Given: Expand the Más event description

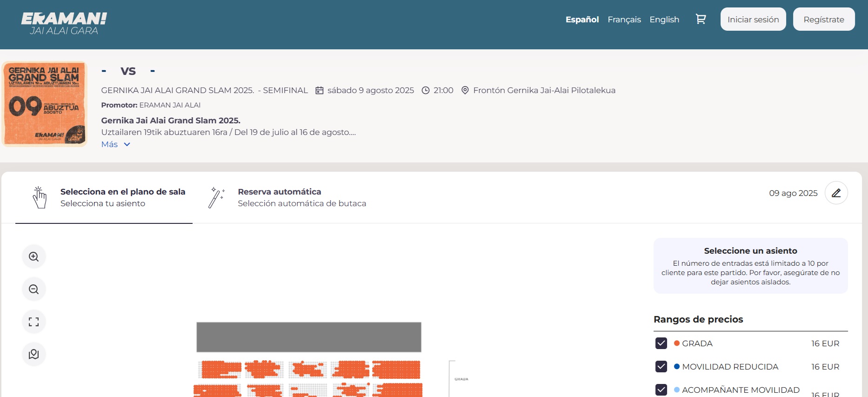Looking at the screenshot, I should pyautogui.click(x=116, y=144).
